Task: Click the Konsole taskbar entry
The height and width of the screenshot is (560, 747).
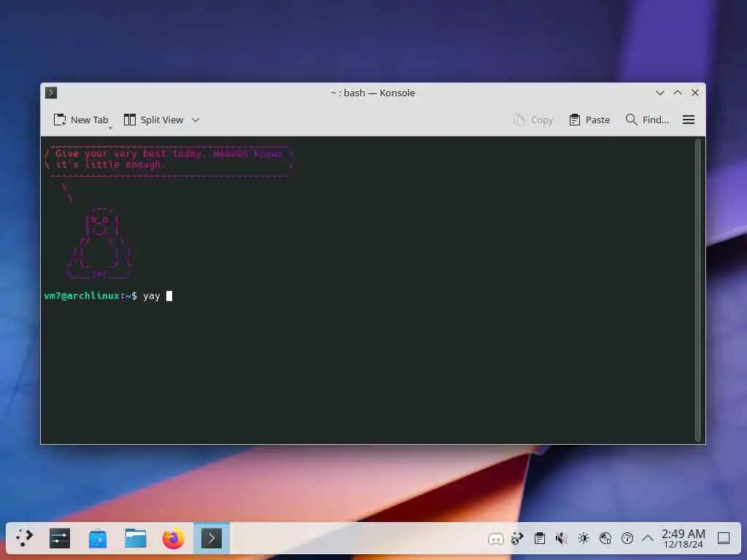Action: [x=212, y=538]
